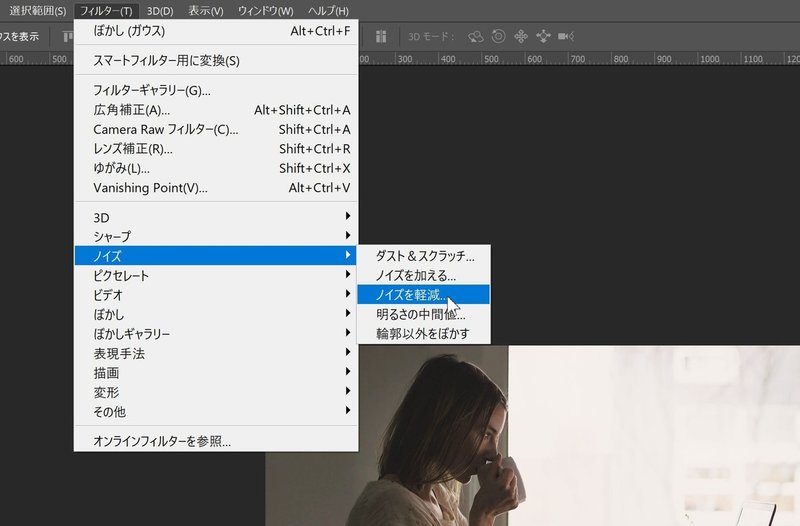Choose ダスト＆スクラッチ... filter

[x=423, y=256]
